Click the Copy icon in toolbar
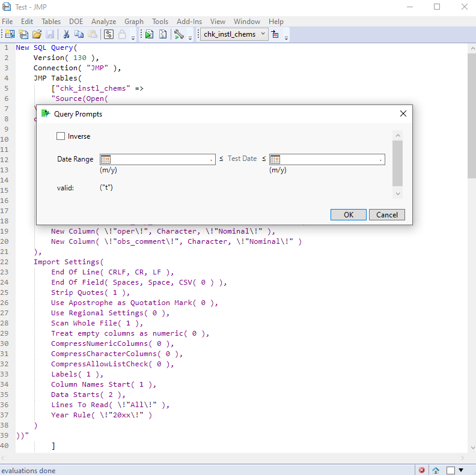Viewport: 476px width, 475px height. [x=79, y=35]
